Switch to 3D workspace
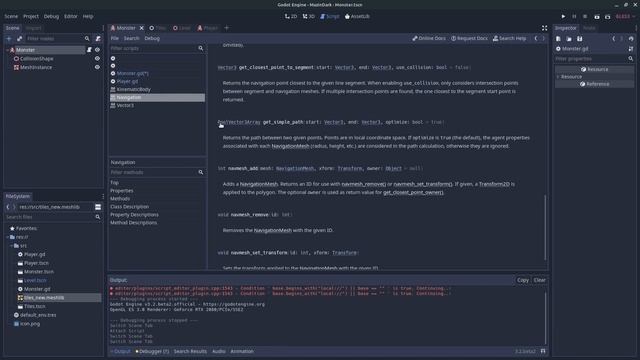Viewport: 640px width, 360px height. pyautogui.click(x=309, y=16)
